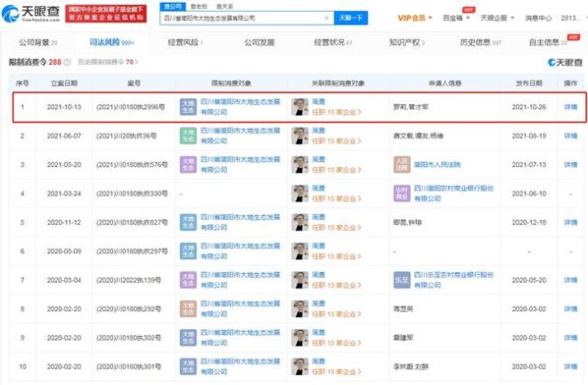
Task: Switch to the 公司背景 tab
Action: pos(38,42)
